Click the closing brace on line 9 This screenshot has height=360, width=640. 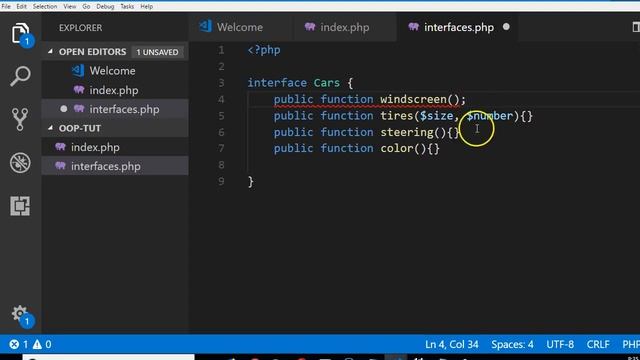(x=251, y=181)
